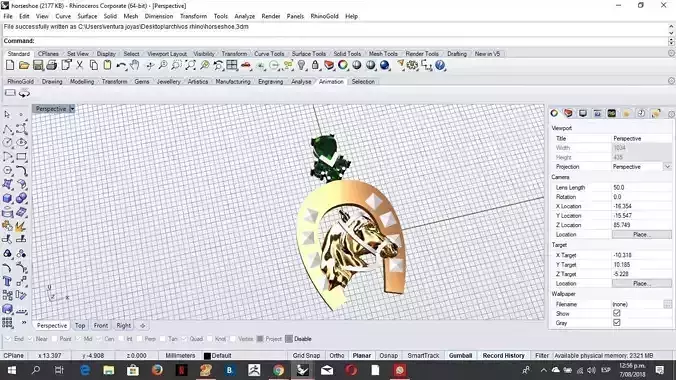This screenshot has width=676, height=380.
Task: Open the RhinoGold menu
Action: coord(324,16)
